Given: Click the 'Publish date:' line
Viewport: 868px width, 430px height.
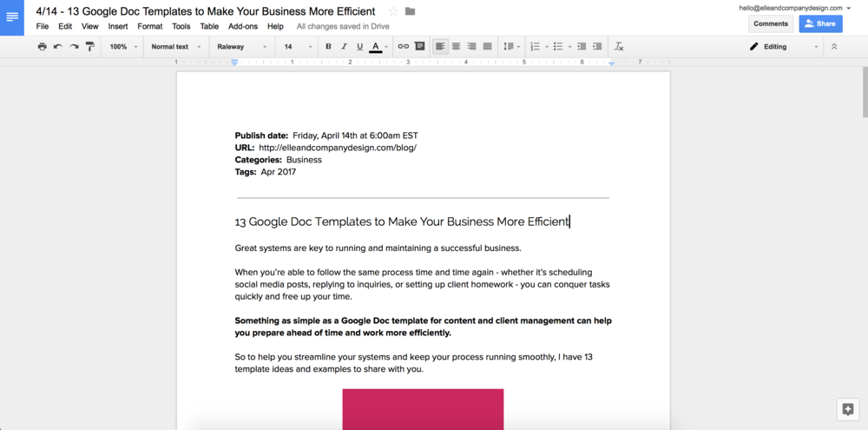Looking at the screenshot, I should (326, 136).
